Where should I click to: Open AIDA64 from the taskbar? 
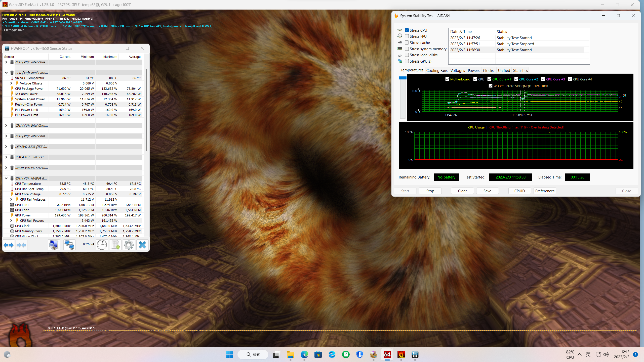click(387, 354)
